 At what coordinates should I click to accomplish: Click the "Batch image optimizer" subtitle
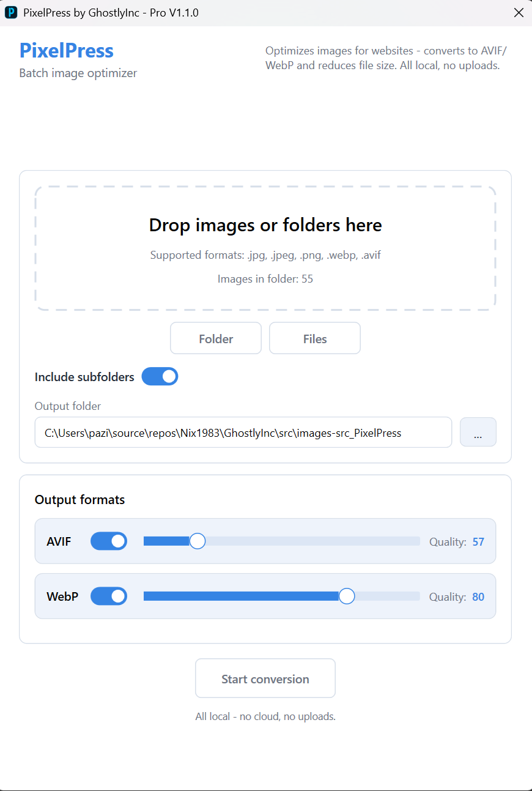(x=78, y=73)
